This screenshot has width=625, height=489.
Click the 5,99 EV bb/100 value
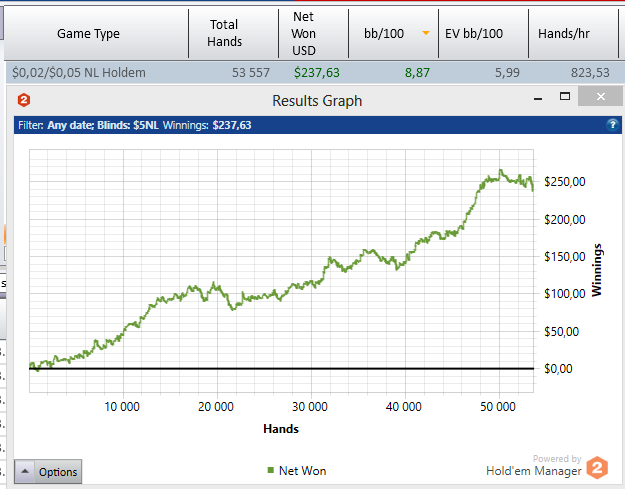(507, 73)
